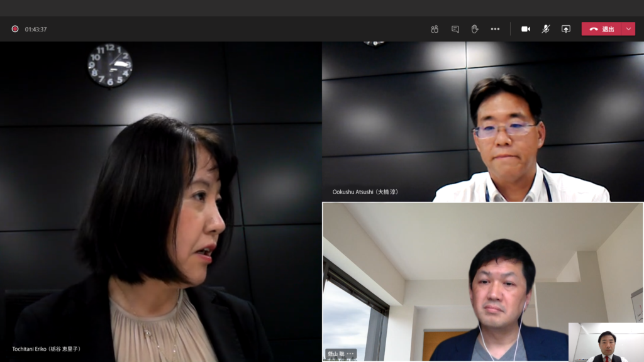The image size is (644, 362).
Task: Click the recording indicator red dot
Action: (15, 29)
